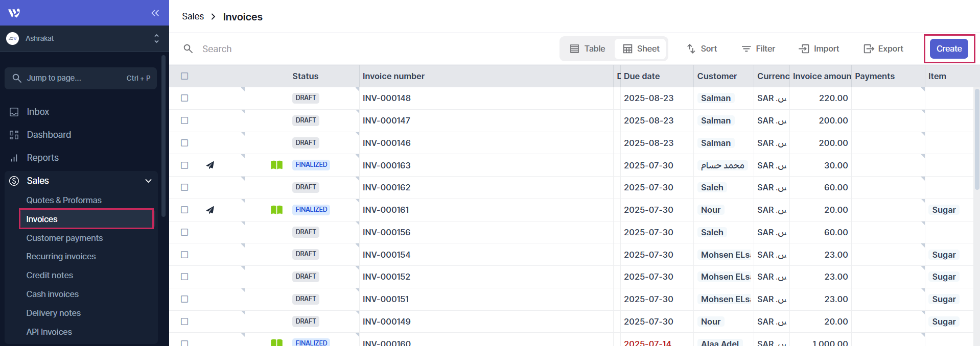Collapse the sidebar with double-chevron icon
This screenshot has width=980, height=346.
pos(155,13)
